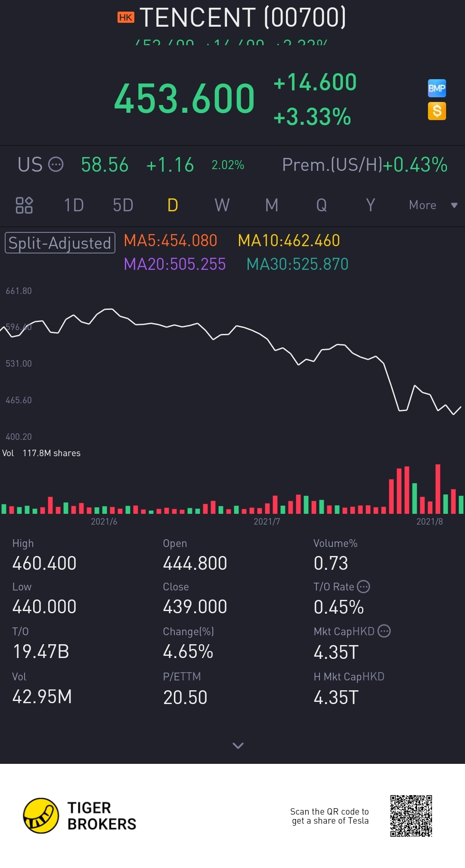Tap the US ADR change +1.16
The image size is (465, 868).
pyautogui.click(x=170, y=165)
